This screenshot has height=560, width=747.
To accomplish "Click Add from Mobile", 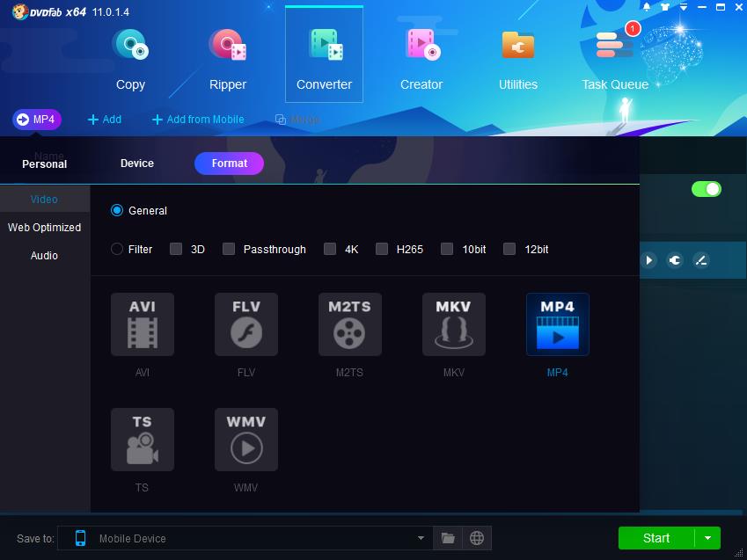I will 198,119.
